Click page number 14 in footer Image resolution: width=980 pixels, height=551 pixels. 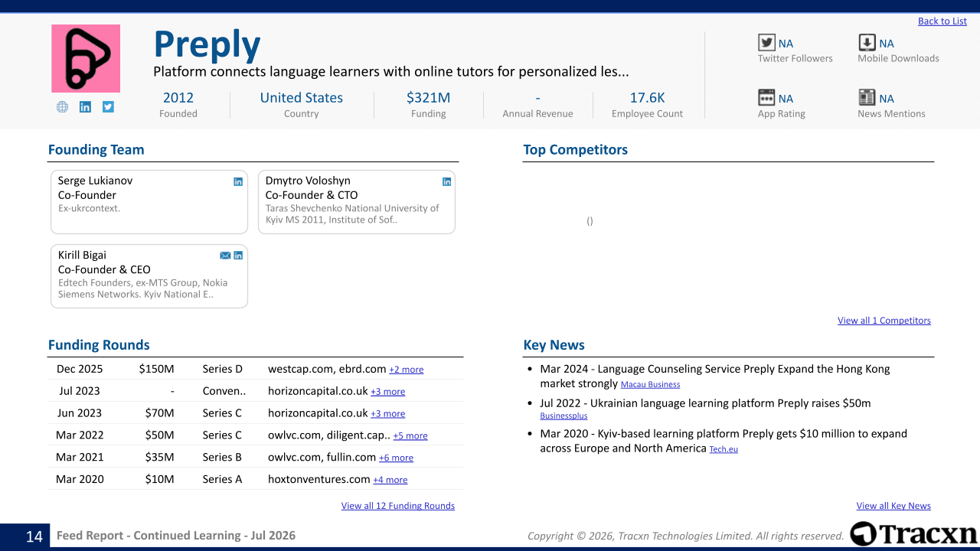click(34, 536)
